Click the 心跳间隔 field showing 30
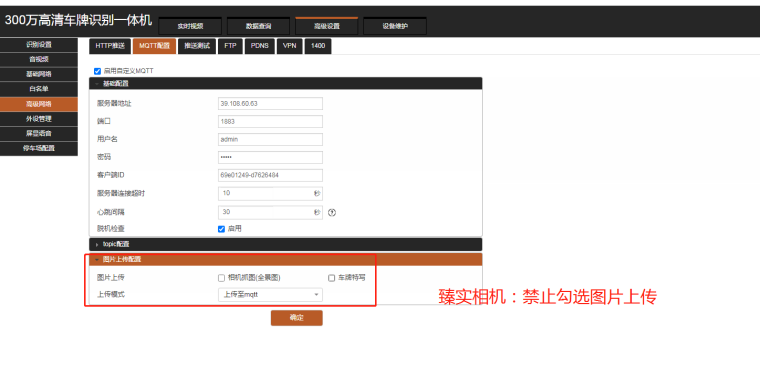Image resolution: width=761 pixels, height=373 pixels. coord(270,212)
